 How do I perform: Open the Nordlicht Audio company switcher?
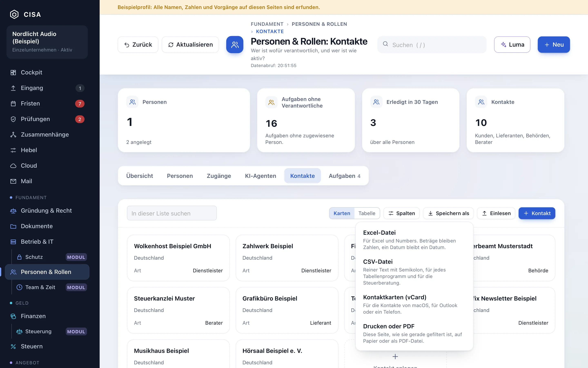[x=47, y=42]
